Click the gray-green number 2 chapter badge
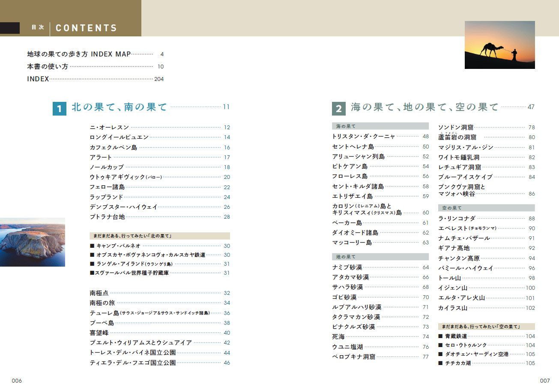 coord(338,109)
